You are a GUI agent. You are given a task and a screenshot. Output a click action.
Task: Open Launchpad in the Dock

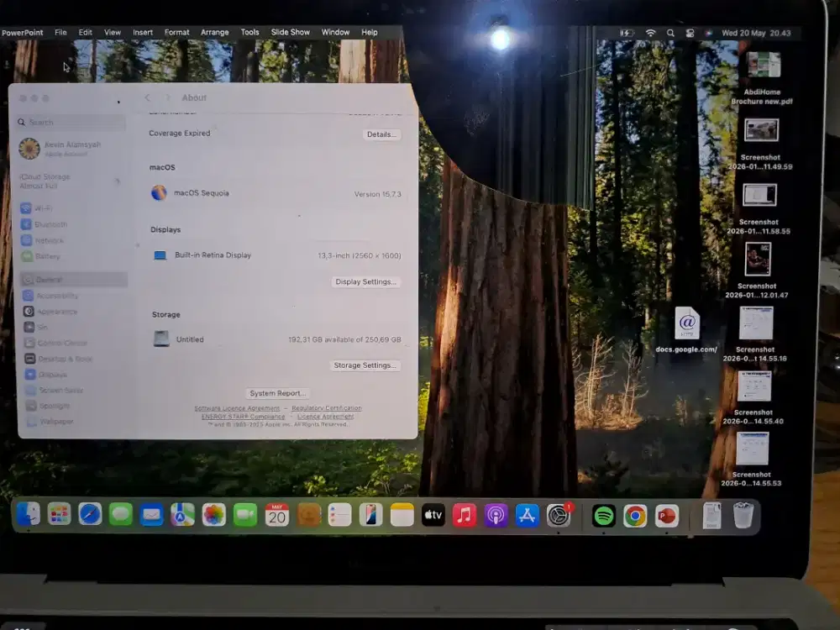coord(59,515)
